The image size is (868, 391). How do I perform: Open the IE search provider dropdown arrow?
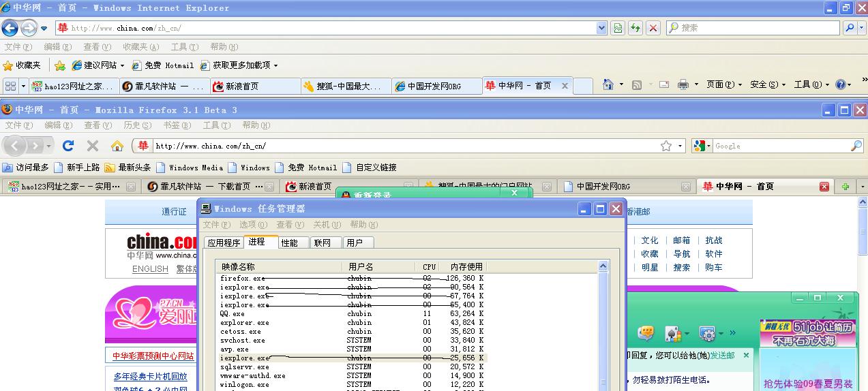[x=861, y=28]
